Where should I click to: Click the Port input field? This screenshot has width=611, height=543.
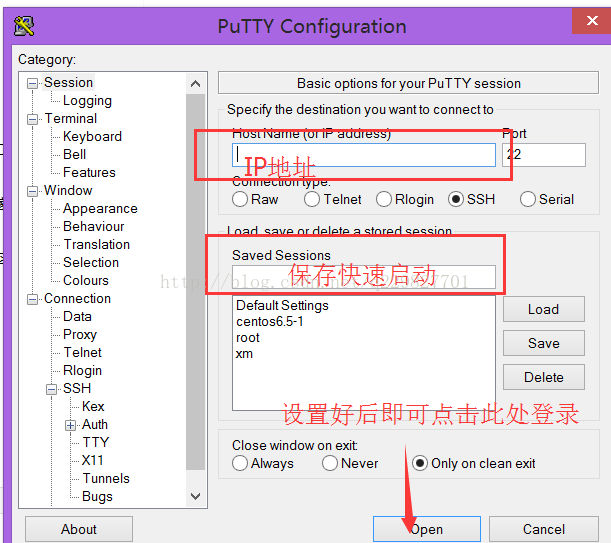(544, 155)
